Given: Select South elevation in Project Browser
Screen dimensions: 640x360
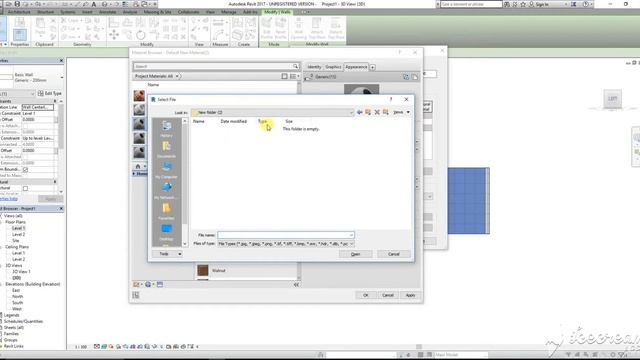Looking at the screenshot, I should [18, 303].
